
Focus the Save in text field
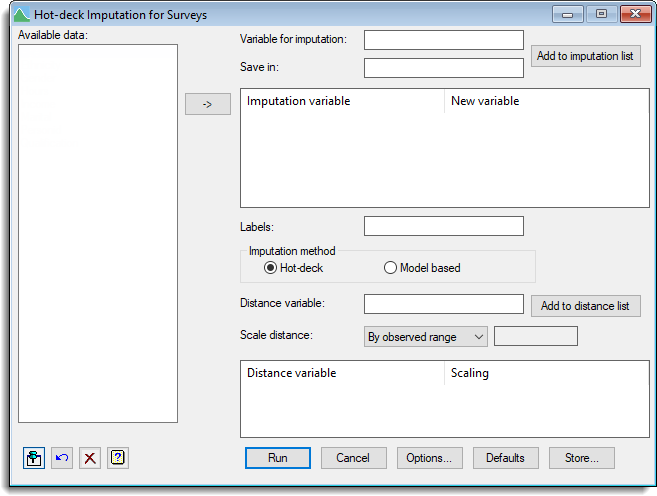[443, 68]
